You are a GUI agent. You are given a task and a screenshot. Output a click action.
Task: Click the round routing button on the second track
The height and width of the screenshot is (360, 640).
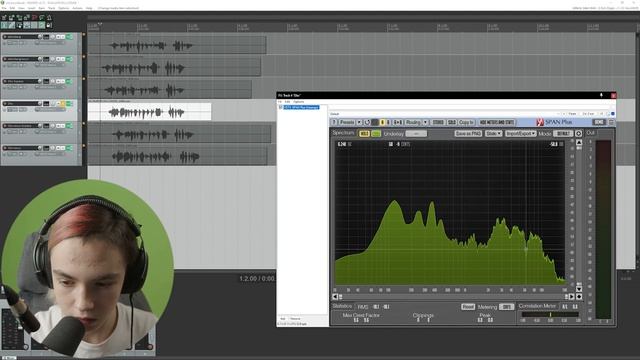[x=53, y=59]
